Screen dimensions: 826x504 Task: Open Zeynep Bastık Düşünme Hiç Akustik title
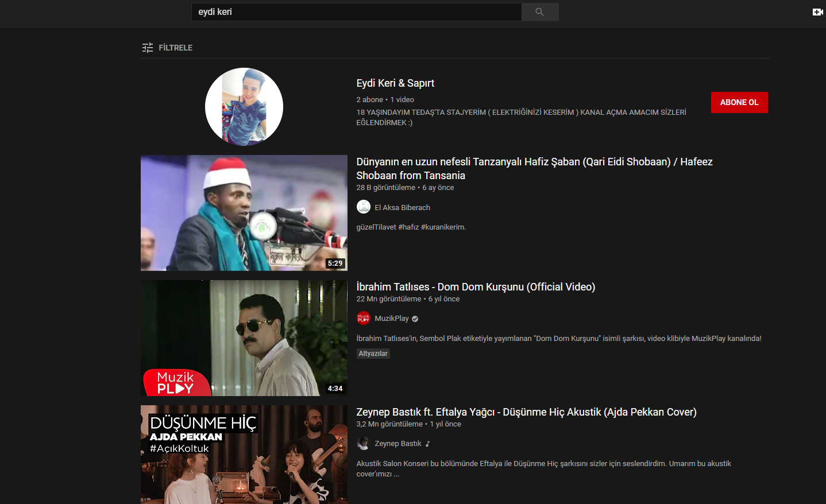(x=526, y=412)
